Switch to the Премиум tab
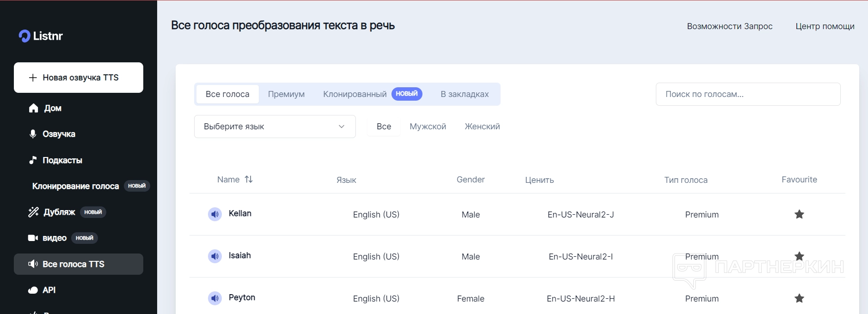 pos(286,94)
